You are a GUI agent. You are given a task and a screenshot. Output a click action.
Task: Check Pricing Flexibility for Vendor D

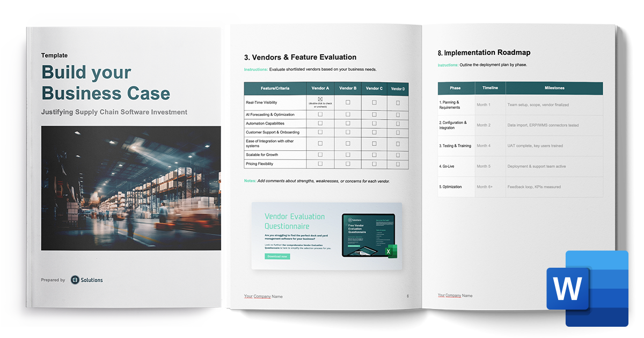coord(398,164)
